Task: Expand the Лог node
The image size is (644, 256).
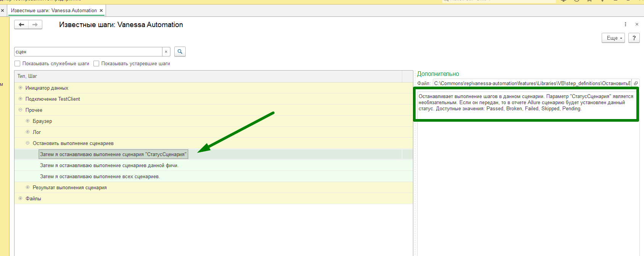Action: click(x=27, y=132)
